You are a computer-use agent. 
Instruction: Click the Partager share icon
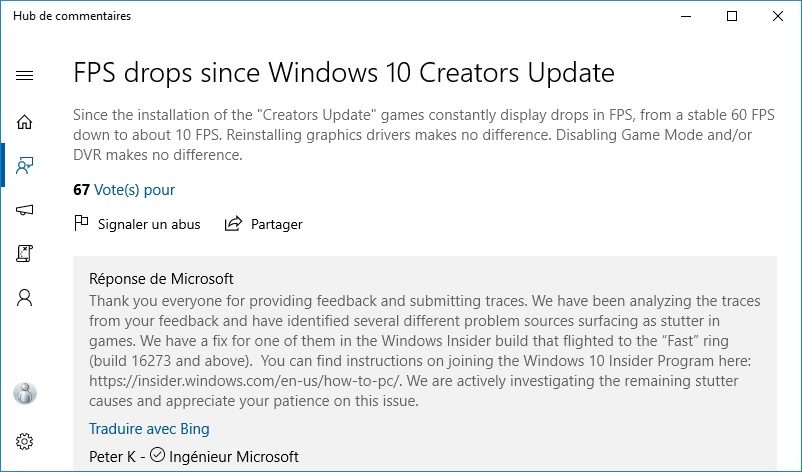click(x=234, y=224)
